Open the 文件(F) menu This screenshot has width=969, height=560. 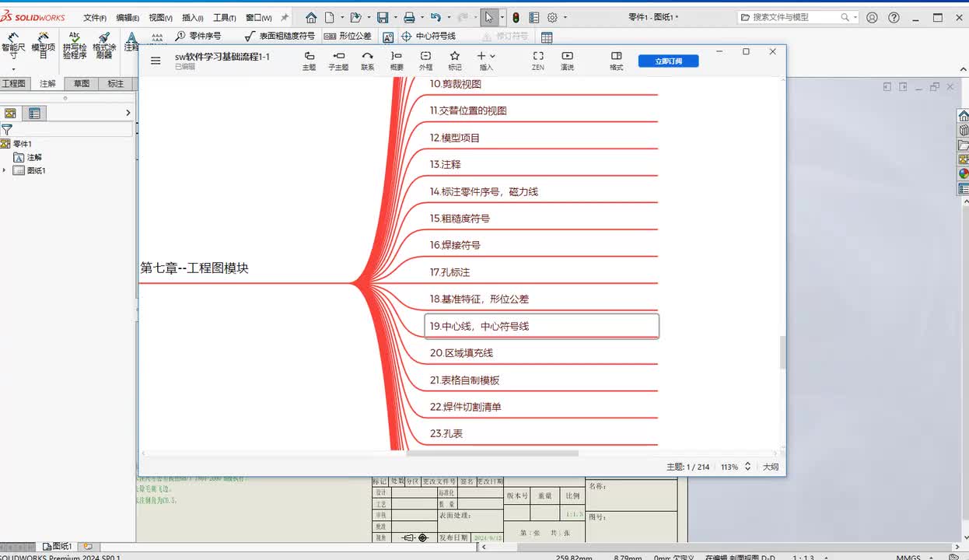[x=95, y=18]
